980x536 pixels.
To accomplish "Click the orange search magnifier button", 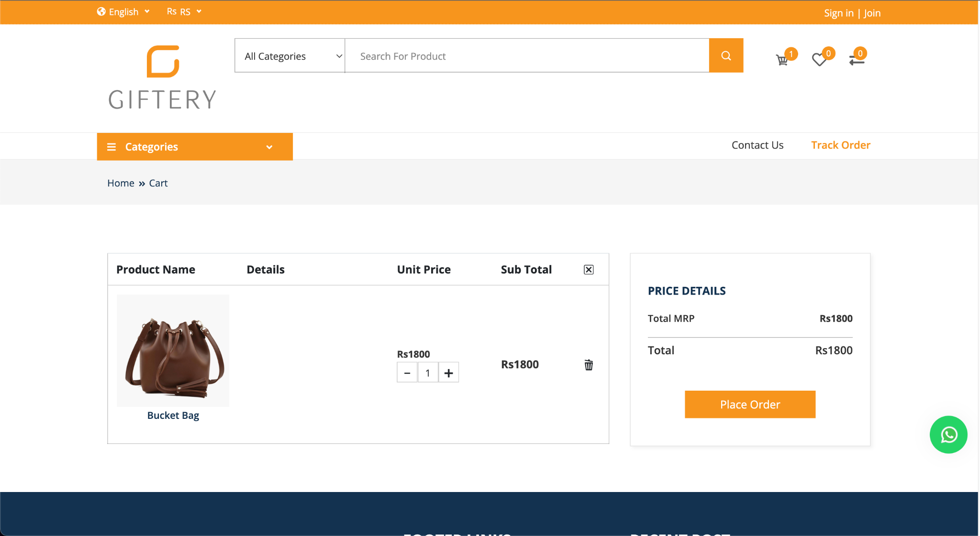I will click(726, 55).
